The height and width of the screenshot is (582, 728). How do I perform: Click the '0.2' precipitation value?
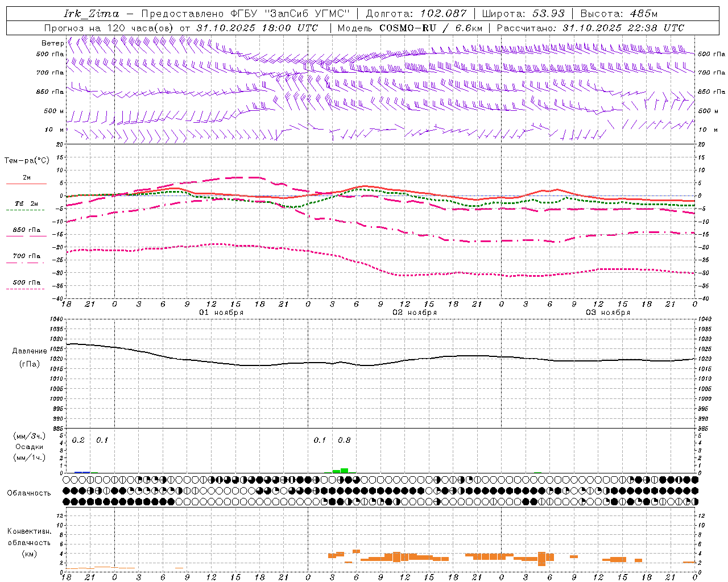tap(78, 440)
